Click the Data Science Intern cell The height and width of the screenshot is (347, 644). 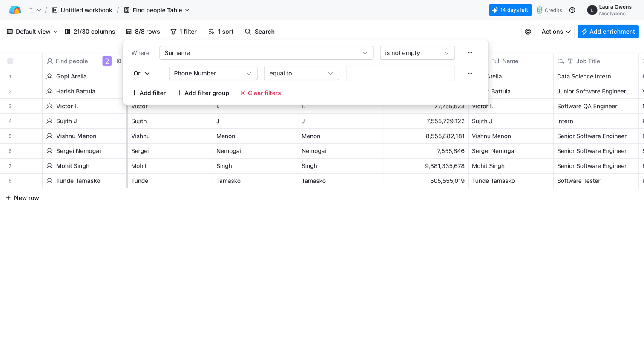(x=596, y=76)
